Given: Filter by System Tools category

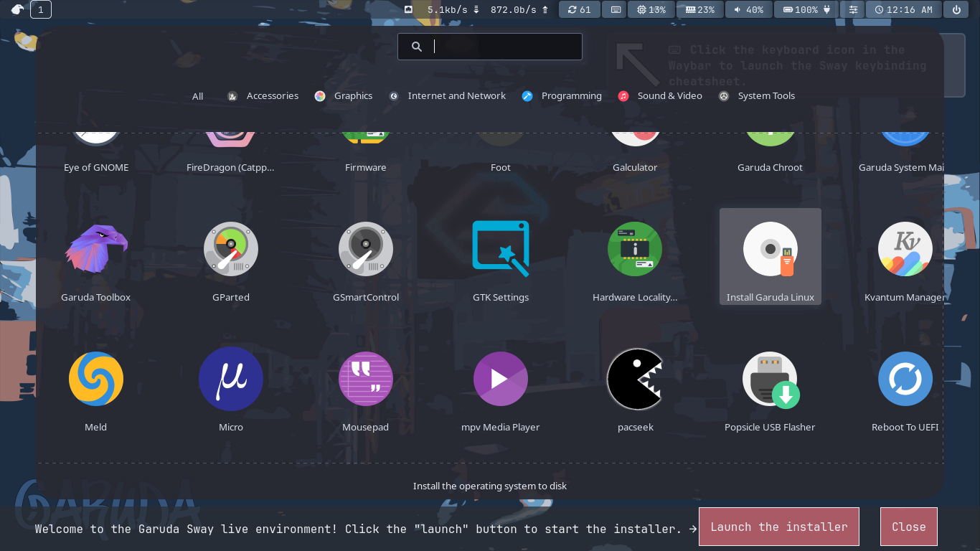Looking at the screenshot, I should tap(757, 96).
